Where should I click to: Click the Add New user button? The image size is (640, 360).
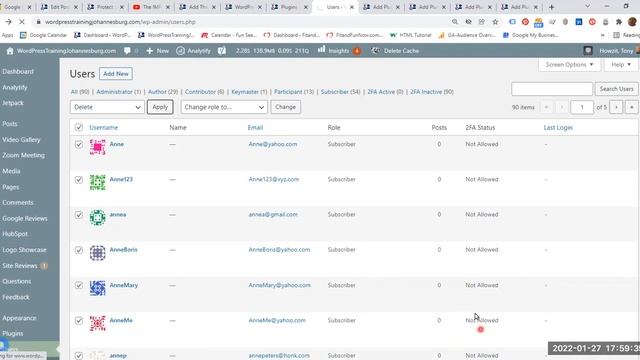[116, 74]
